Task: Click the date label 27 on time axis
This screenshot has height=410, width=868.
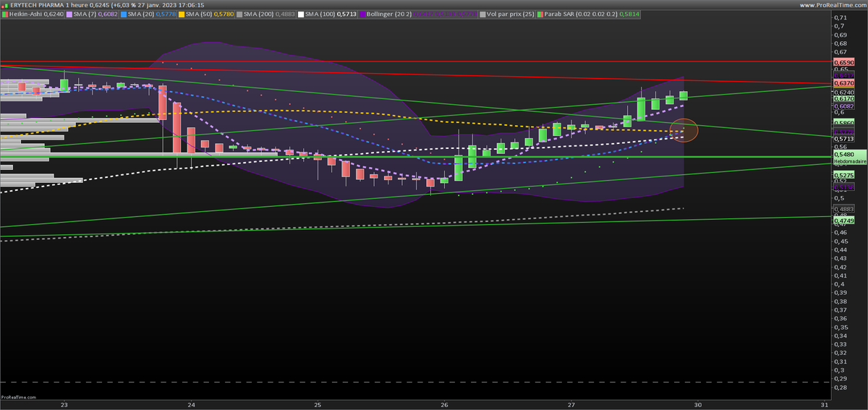Action: (x=571, y=404)
